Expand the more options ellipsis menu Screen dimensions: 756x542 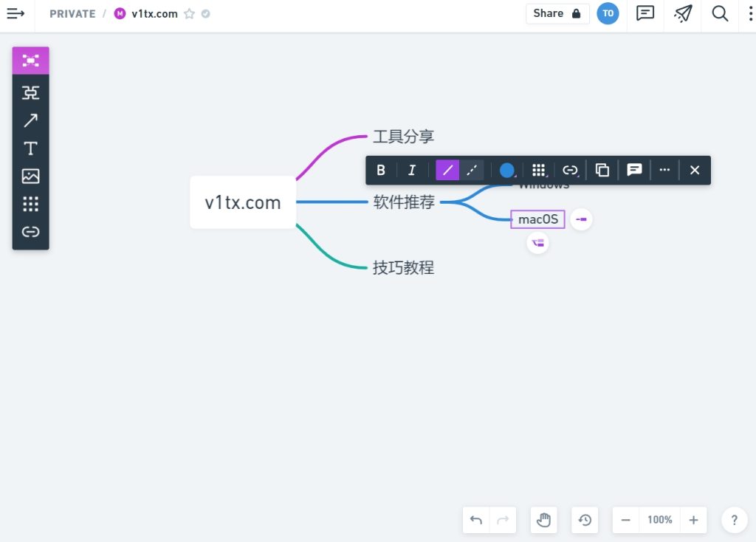(x=664, y=171)
